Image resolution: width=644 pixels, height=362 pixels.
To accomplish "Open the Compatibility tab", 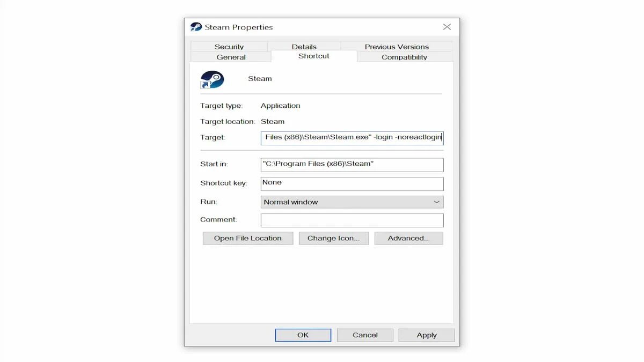I will [404, 57].
